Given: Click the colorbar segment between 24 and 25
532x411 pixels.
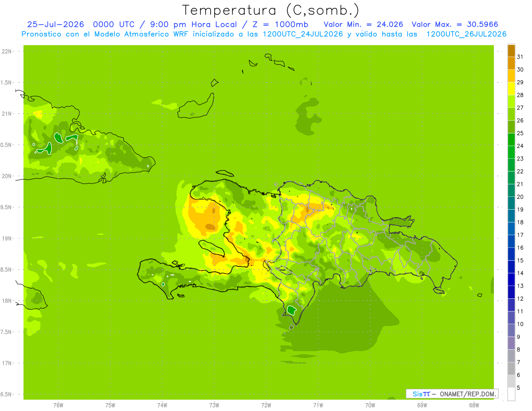Looking at the screenshot, I should tap(511, 139).
